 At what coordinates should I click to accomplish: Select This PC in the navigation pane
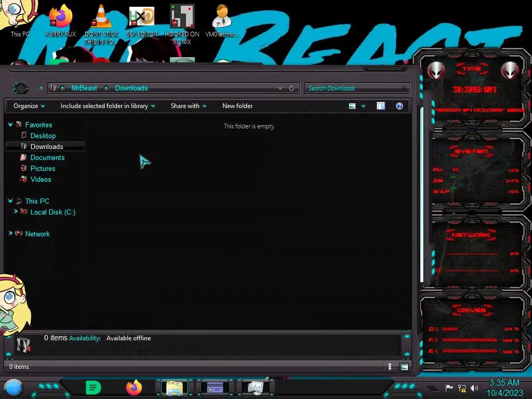click(37, 201)
